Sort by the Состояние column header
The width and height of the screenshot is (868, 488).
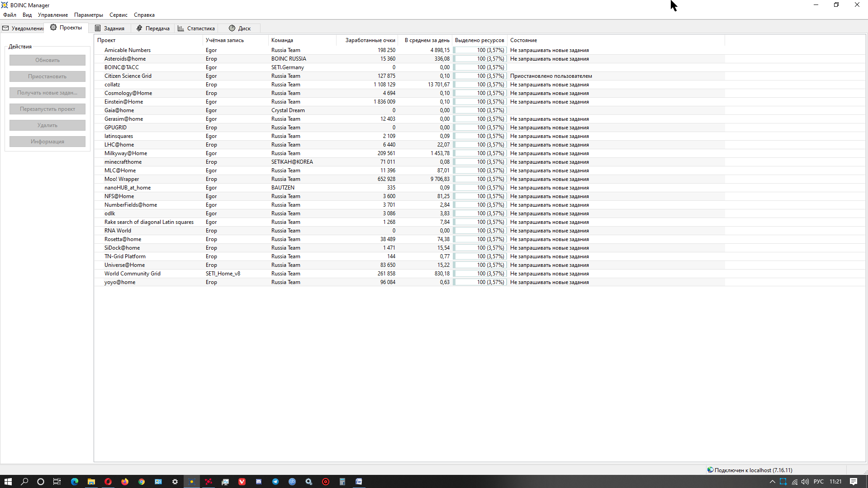point(616,40)
